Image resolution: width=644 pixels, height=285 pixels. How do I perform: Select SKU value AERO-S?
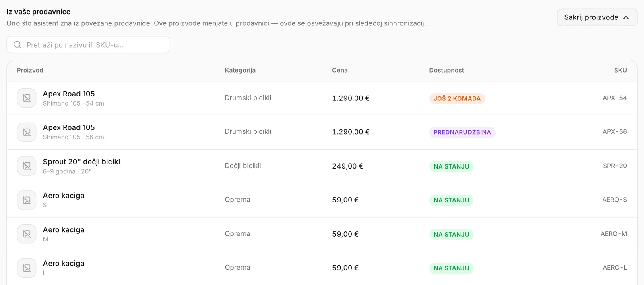point(615,200)
